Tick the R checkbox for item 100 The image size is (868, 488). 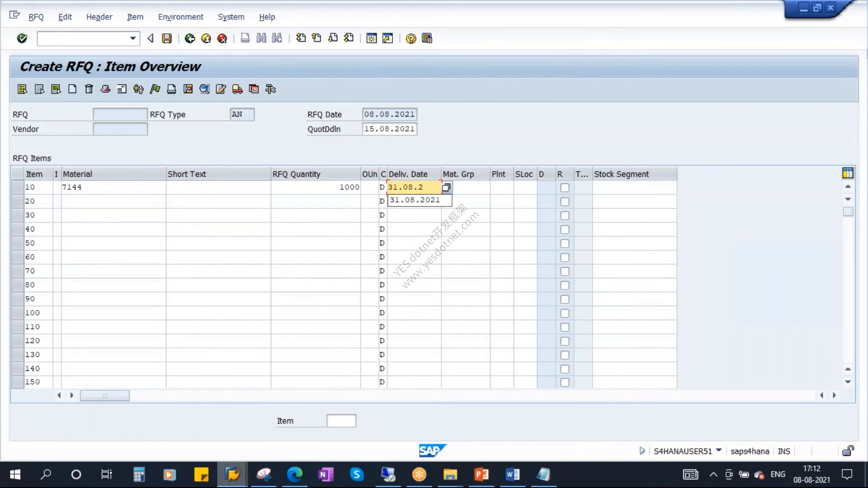click(x=565, y=313)
